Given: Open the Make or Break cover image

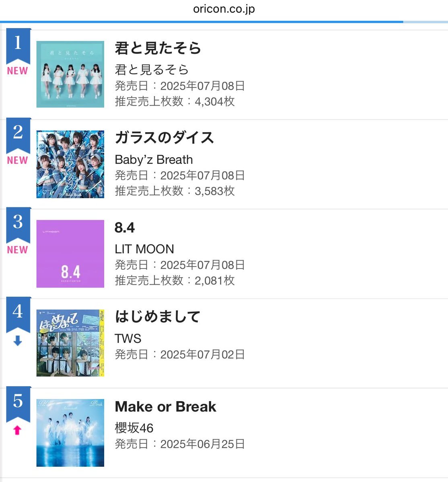Looking at the screenshot, I should pyautogui.click(x=70, y=433).
